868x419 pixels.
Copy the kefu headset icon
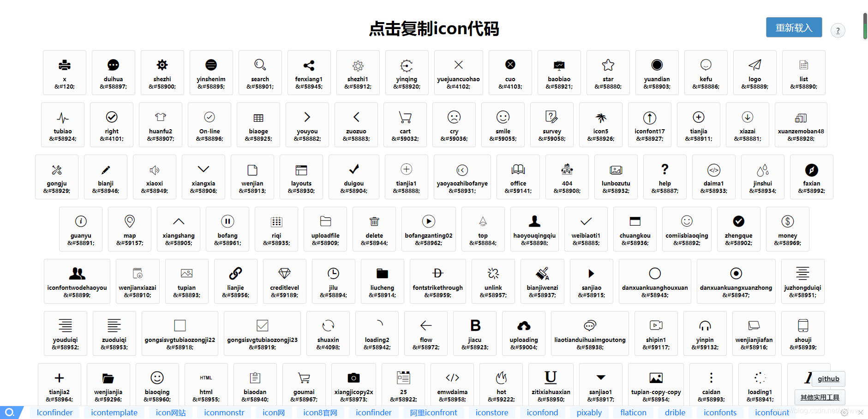pos(706,72)
